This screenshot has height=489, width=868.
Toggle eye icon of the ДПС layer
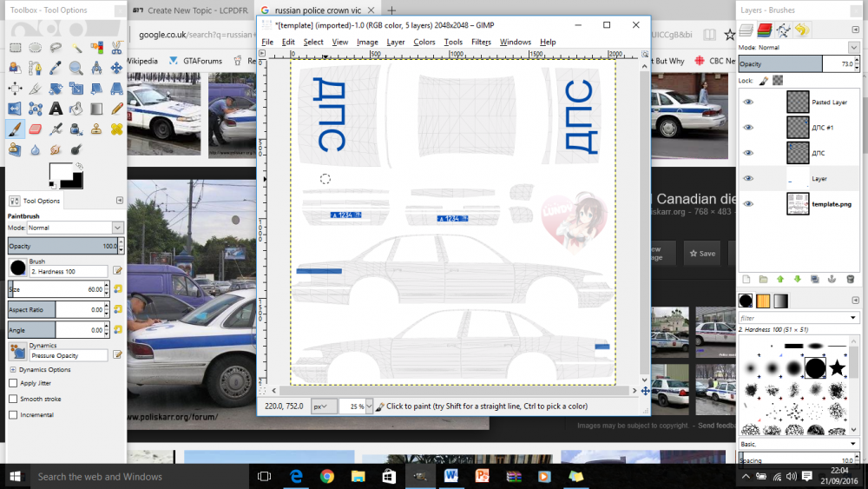point(748,153)
